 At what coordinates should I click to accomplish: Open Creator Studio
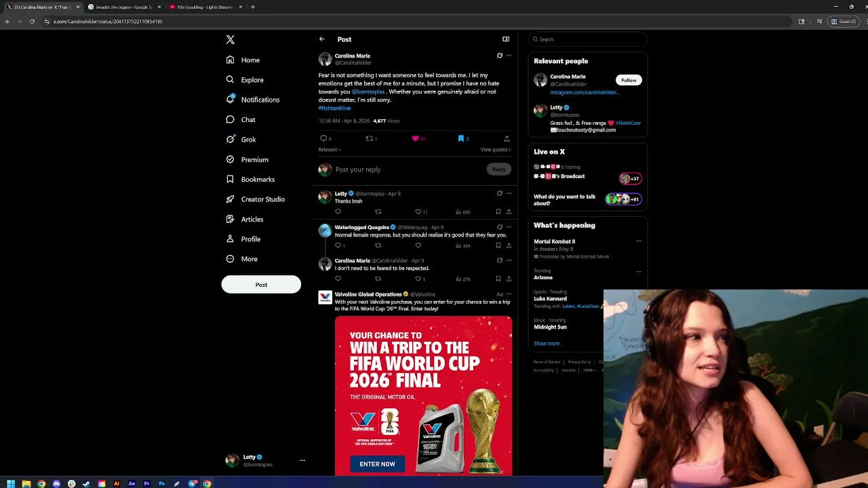(x=256, y=199)
